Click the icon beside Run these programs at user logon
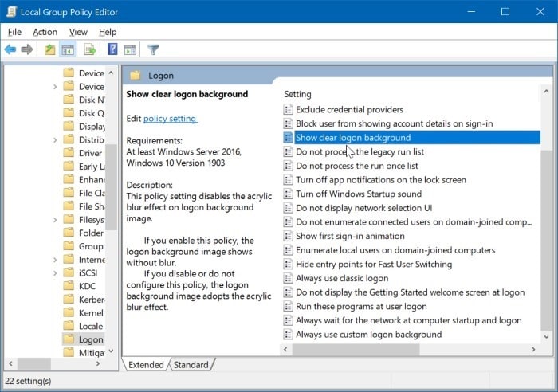The height and width of the screenshot is (392, 558). (x=288, y=306)
